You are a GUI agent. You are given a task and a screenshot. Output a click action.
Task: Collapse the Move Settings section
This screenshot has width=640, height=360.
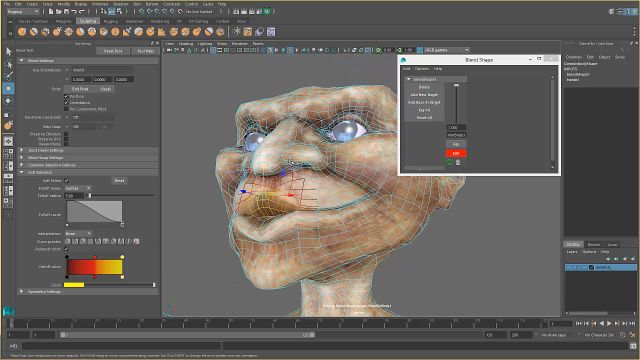[22, 60]
